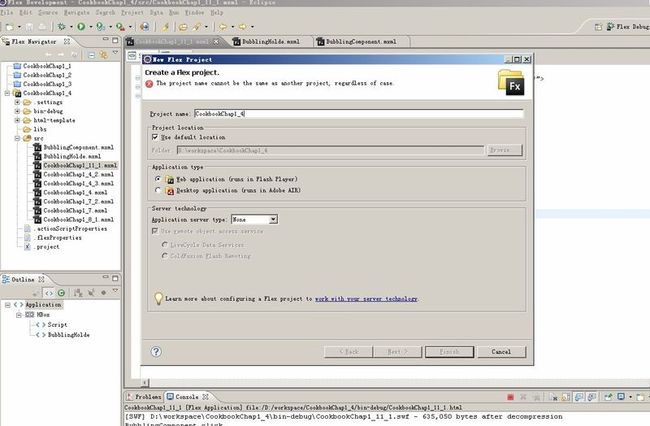Collapse the CookbookChap1_4 project node
The height and width of the screenshot is (426, 650).
[7, 93]
